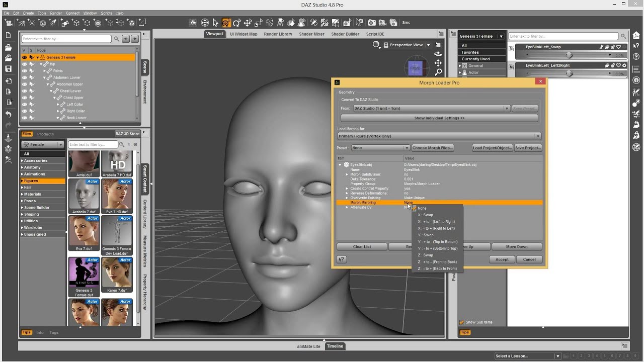Click the favorite heart icon on EyeBlinkLeft_Swap
This screenshot has height=362, width=644.
(619, 47)
